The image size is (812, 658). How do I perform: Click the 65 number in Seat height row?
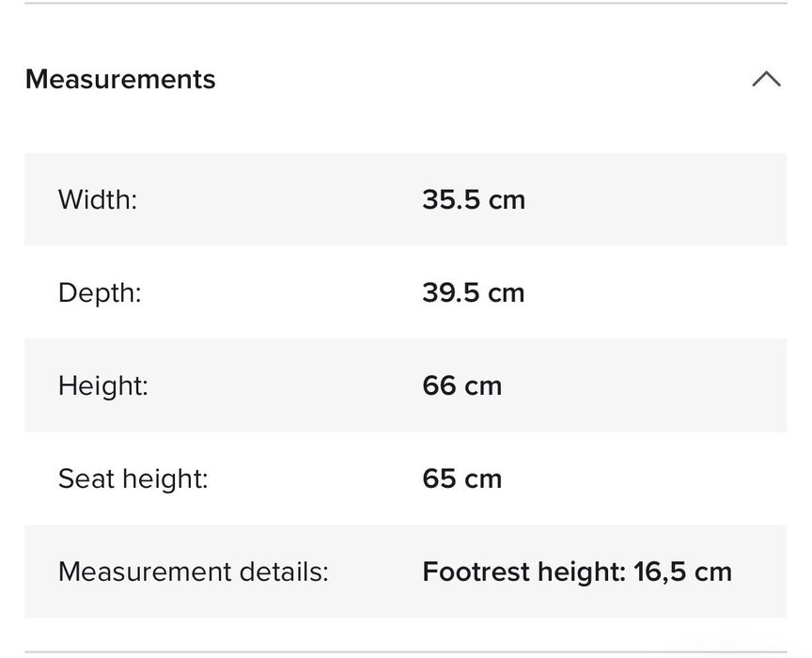tap(439, 478)
